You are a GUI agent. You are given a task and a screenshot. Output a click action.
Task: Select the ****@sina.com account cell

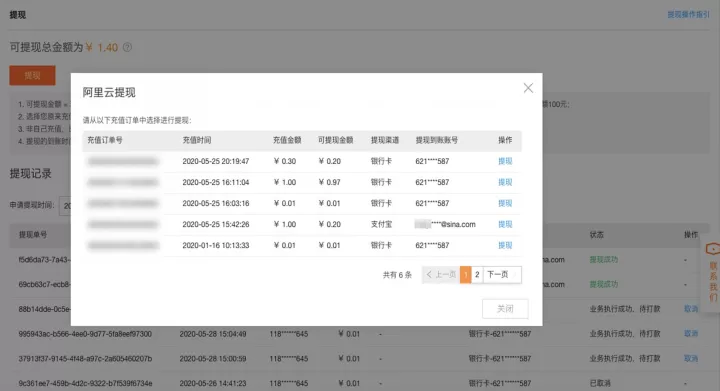pyautogui.click(x=445, y=224)
